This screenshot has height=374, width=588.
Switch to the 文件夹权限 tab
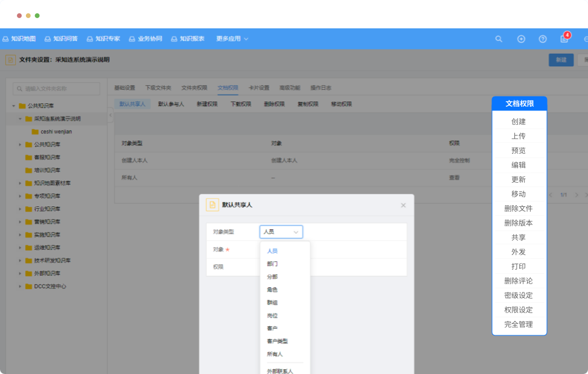(194, 87)
